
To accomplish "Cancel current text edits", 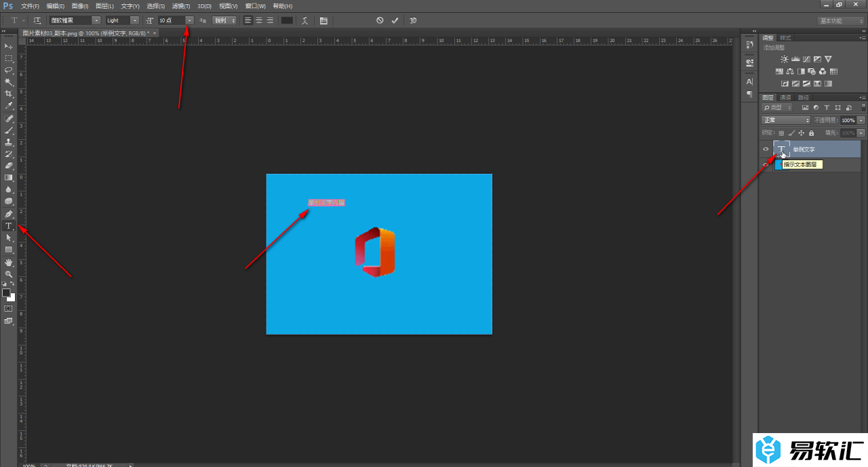I will point(380,20).
